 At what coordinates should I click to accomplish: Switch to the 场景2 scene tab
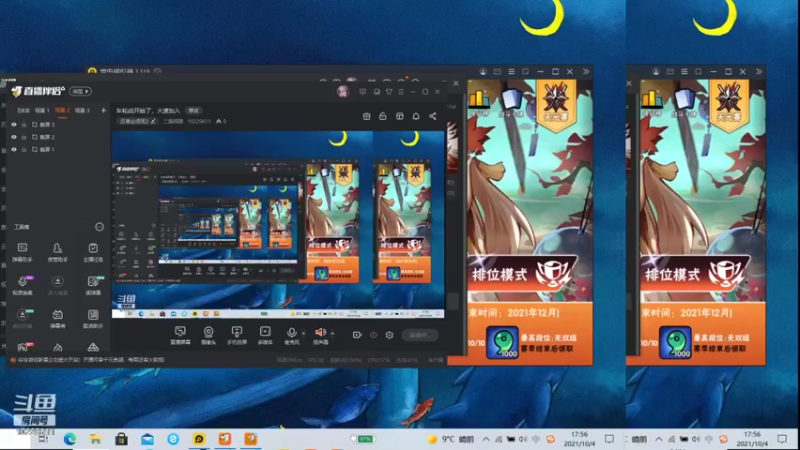(x=62, y=110)
